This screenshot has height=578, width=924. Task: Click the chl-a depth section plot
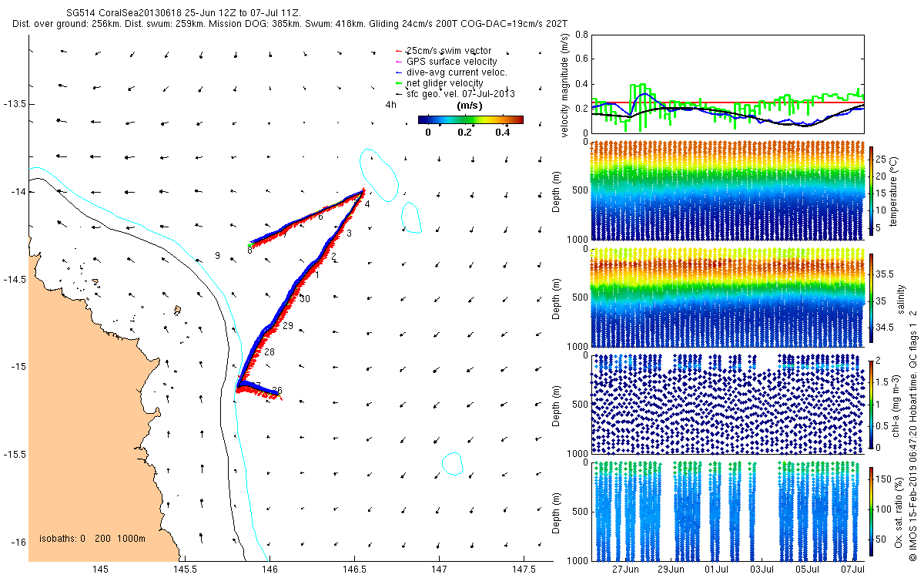pos(728,403)
